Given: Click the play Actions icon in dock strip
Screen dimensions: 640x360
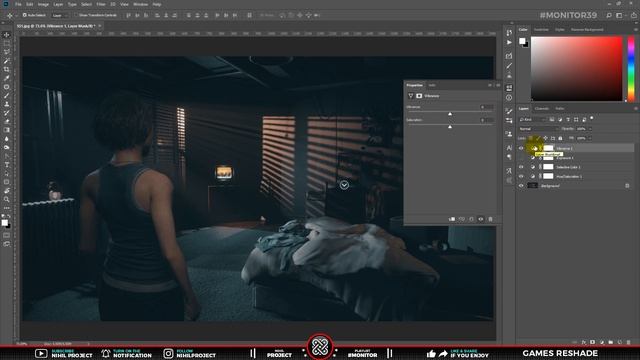Looking at the screenshot, I should [509, 42].
